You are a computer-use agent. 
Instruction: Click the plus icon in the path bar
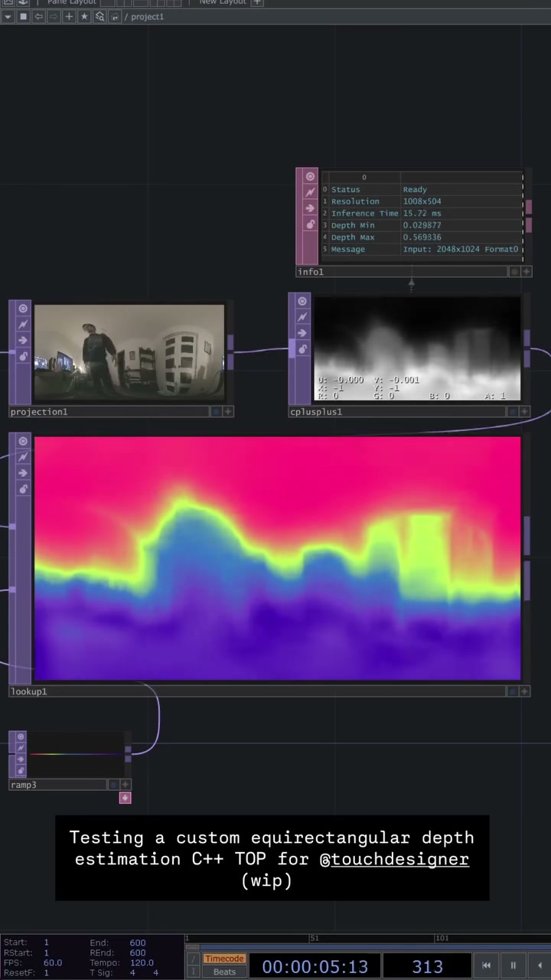point(69,17)
